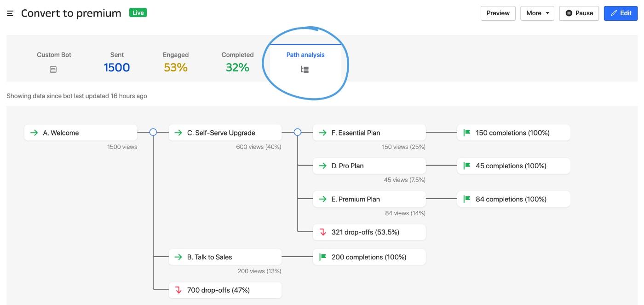Select the C. Self-Serve Upgrade node
This screenshot has height=305, width=644.
click(225, 133)
